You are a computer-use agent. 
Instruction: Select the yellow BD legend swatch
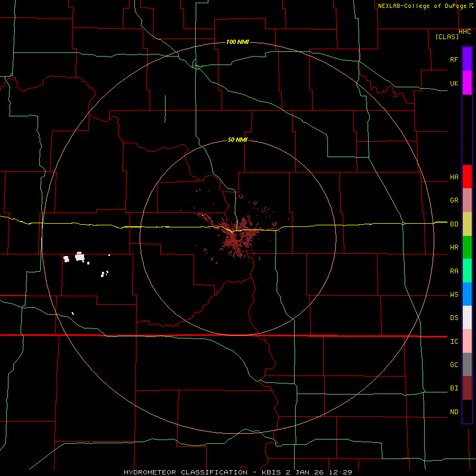(467, 224)
